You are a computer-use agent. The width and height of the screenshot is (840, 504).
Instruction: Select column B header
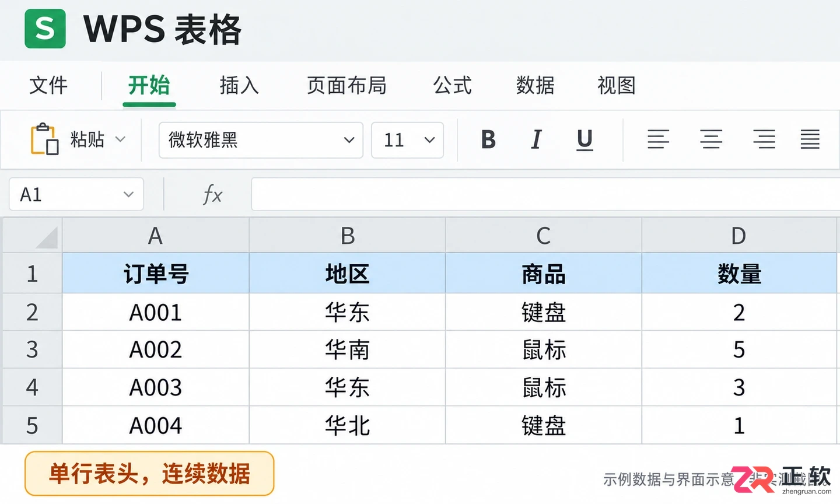[347, 236]
